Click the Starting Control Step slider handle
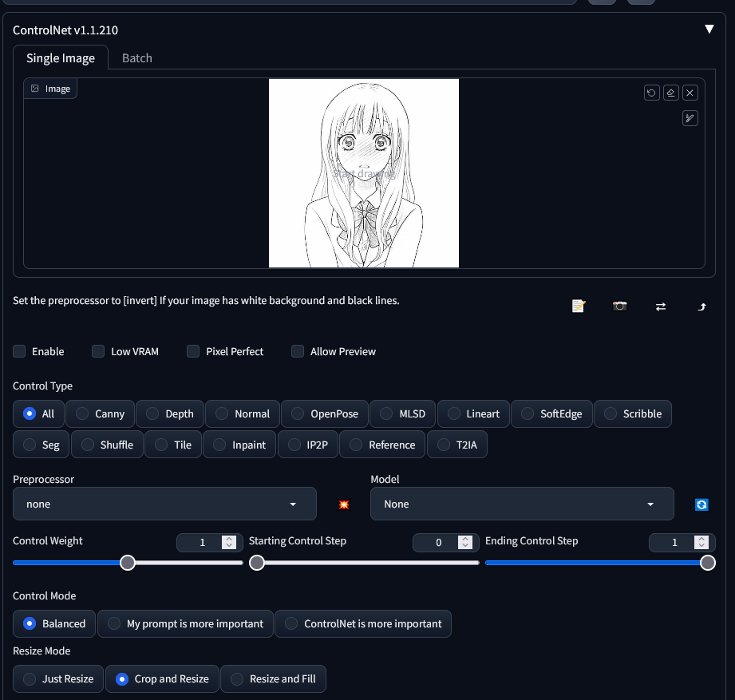Viewport: 735px width, 700px height. point(256,563)
